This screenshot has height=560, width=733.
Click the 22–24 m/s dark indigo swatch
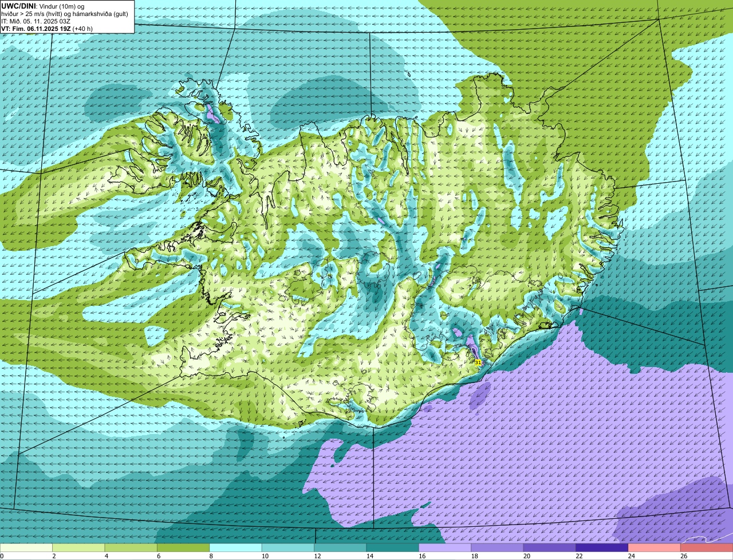point(602,547)
